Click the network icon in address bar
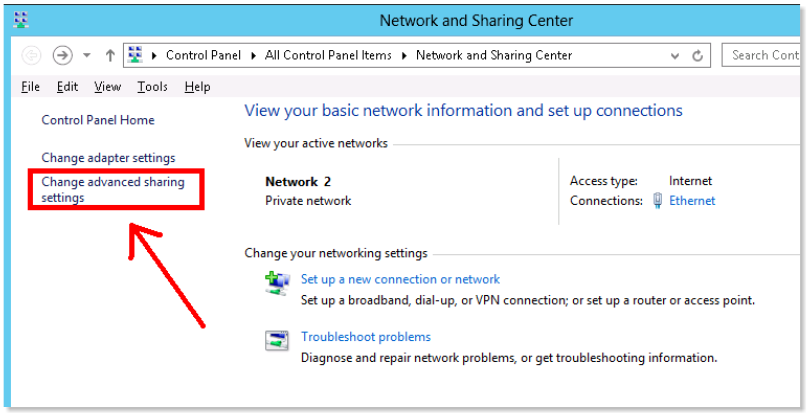The height and width of the screenshot is (418, 811). click(135, 55)
